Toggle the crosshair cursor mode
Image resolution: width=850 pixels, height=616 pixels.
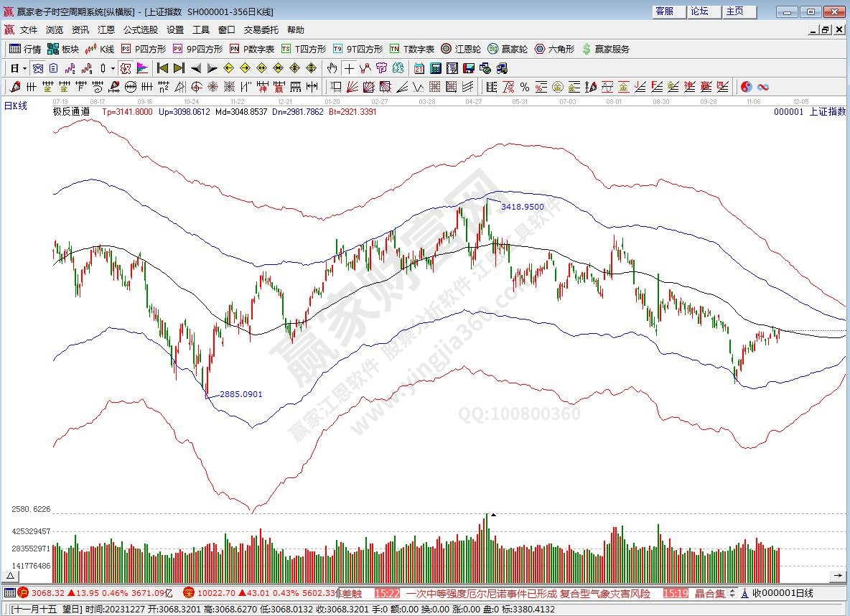(x=349, y=68)
